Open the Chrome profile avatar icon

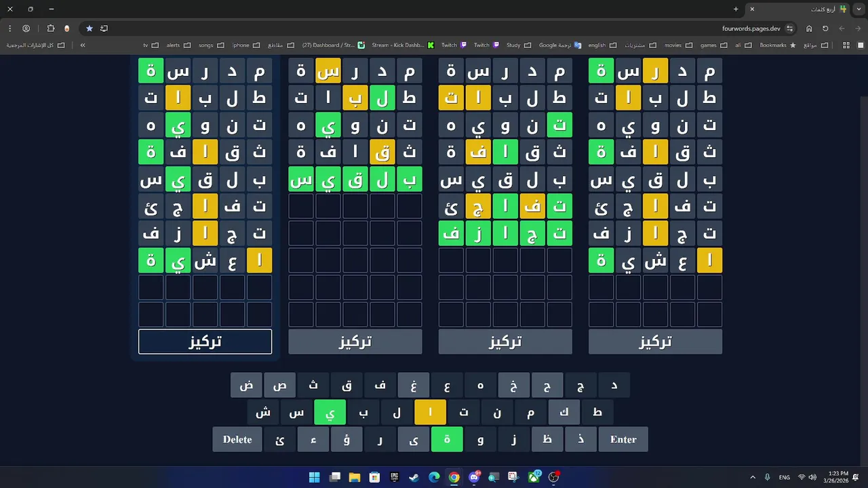(26, 28)
